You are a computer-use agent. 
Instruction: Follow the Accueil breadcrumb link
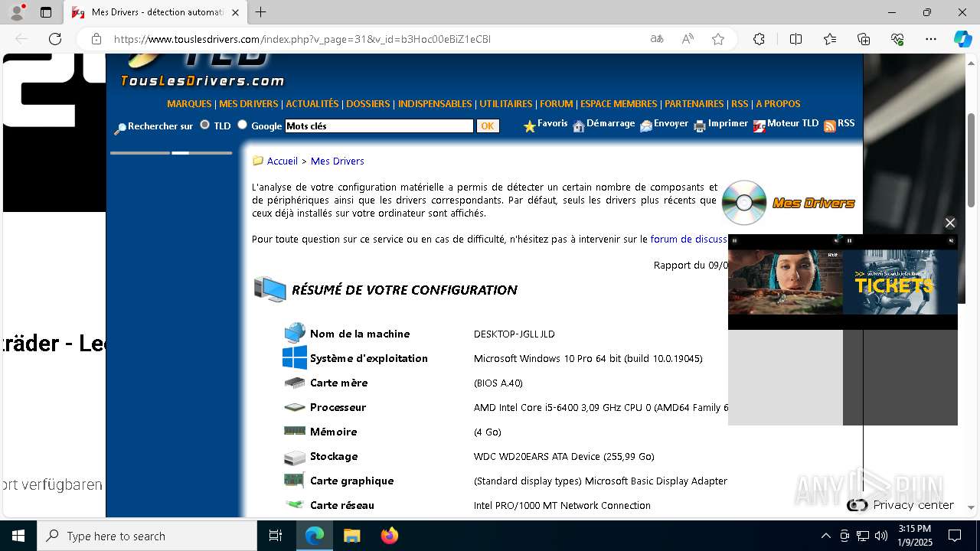click(283, 161)
